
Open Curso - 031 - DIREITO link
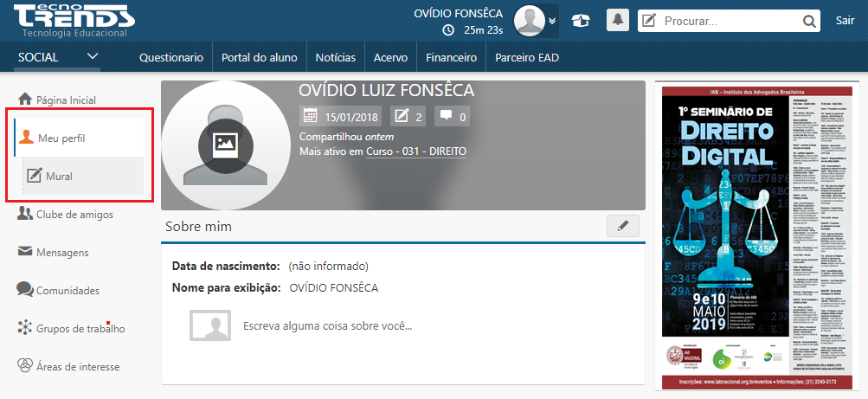(416, 151)
